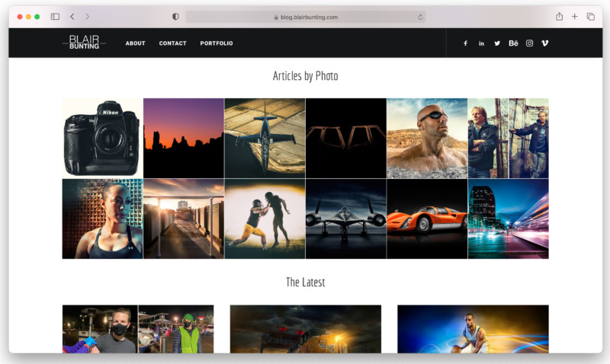Open the LinkedIn social icon
Image resolution: width=610 pixels, height=364 pixels.
point(481,43)
